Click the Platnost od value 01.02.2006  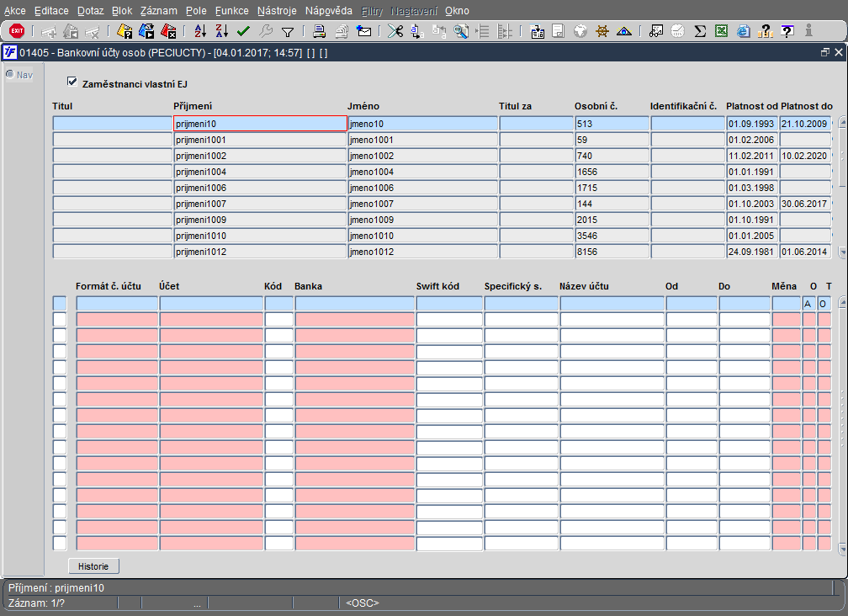[x=751, y=140]
